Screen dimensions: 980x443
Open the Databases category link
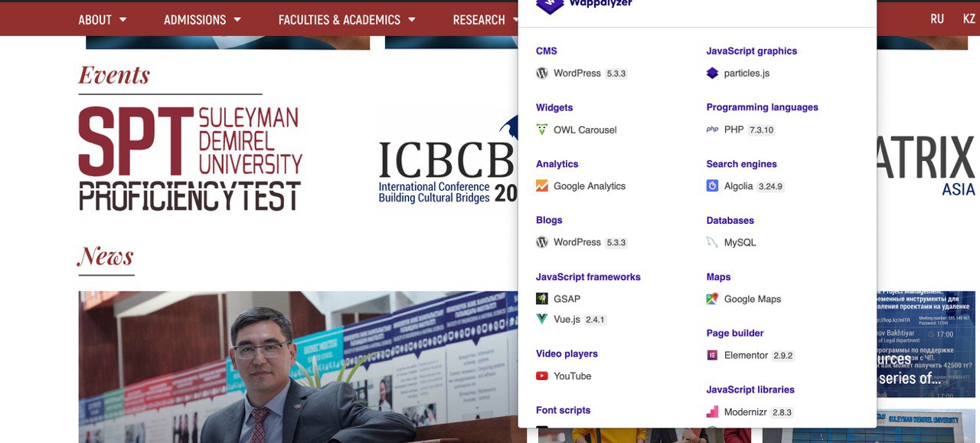coord(730,220)
